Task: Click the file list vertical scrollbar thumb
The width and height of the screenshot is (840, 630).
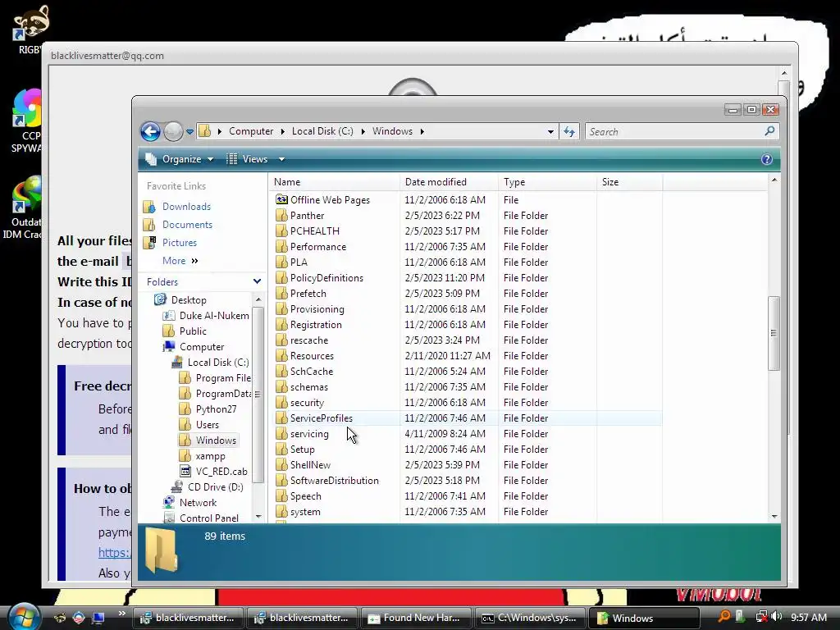Action: click(774, 333)
